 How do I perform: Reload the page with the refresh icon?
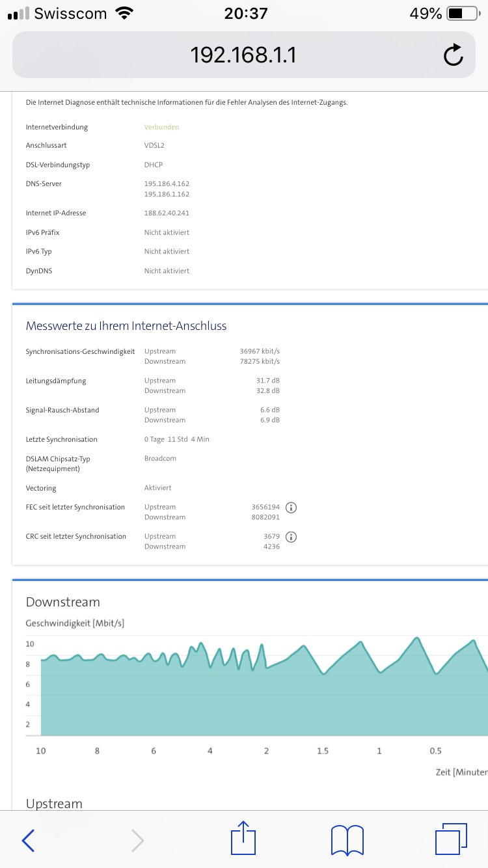[x=453, y=55]
